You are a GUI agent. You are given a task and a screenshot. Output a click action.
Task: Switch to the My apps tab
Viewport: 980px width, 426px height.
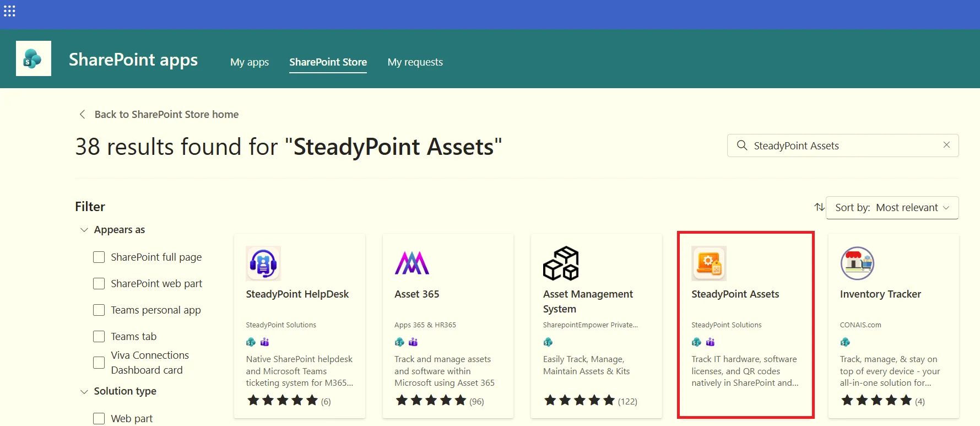tap(250, 62)
